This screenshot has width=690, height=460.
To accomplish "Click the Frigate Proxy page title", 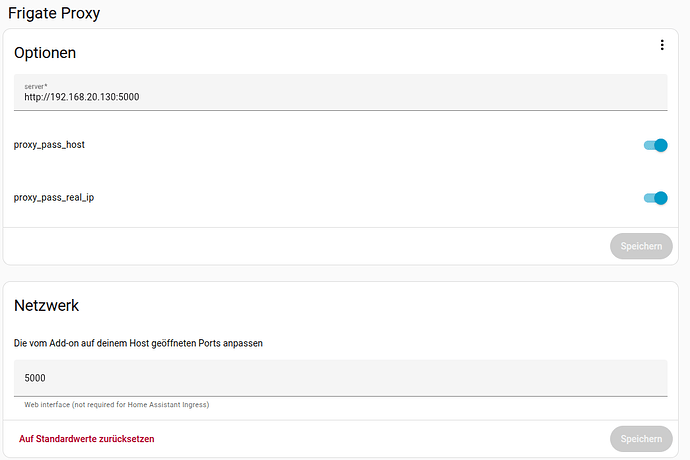I will click(53, 13).
